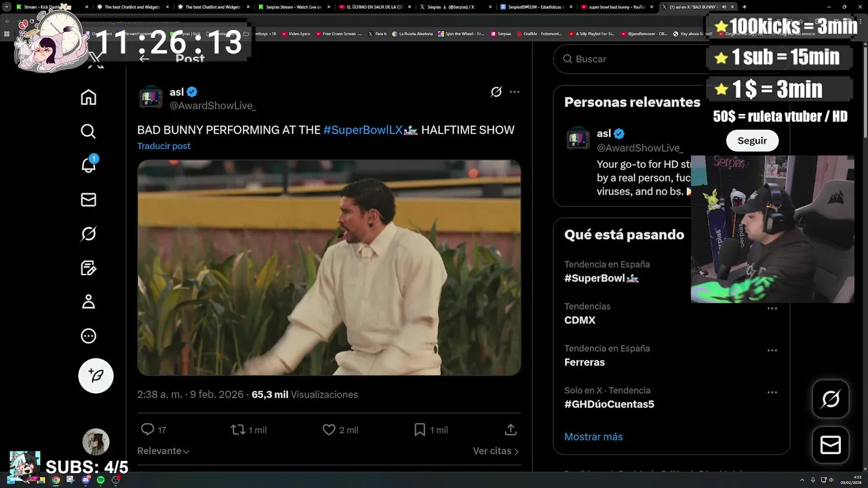Switch to Serpias Stream - Watch Live tab

(x=293, y=7)
